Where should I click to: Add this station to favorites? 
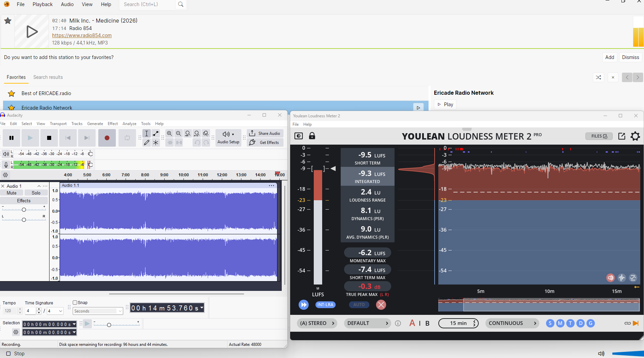click(x=610, y=57)
